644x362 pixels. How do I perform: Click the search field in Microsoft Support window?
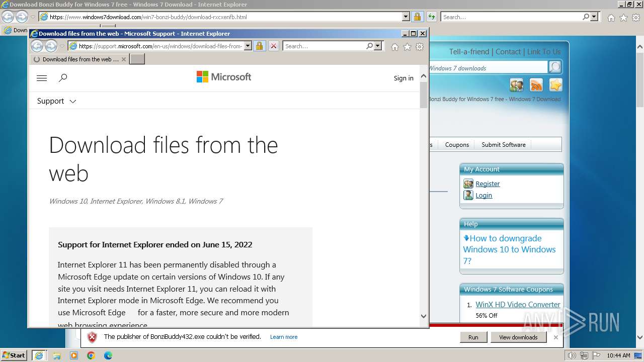pyautogui.click(x=325, y=46)
